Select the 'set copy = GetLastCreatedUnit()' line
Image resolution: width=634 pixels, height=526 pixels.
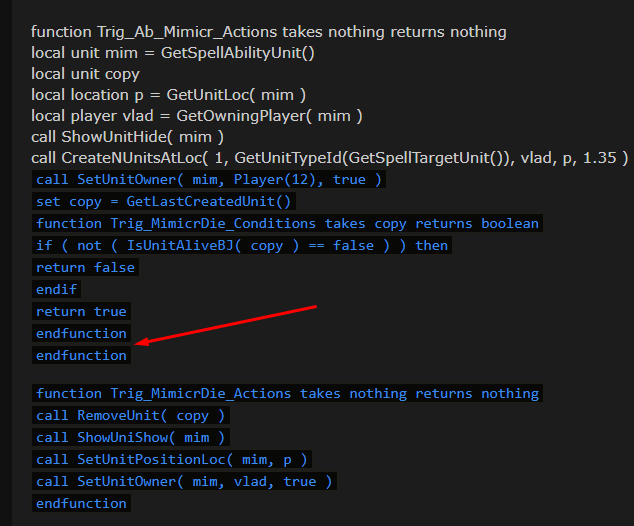pyautogui.click(x=165, y=201)
